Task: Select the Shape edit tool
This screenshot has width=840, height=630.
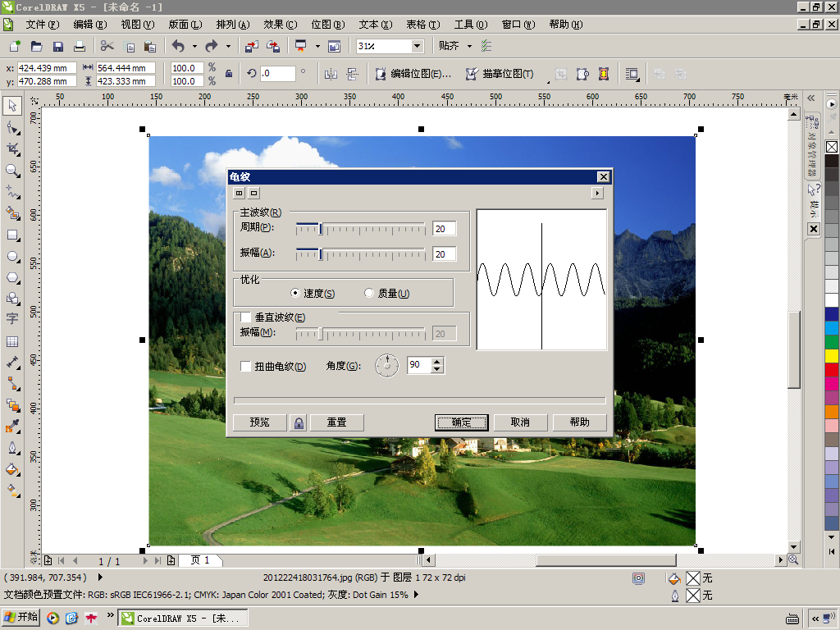Action: 12,128
